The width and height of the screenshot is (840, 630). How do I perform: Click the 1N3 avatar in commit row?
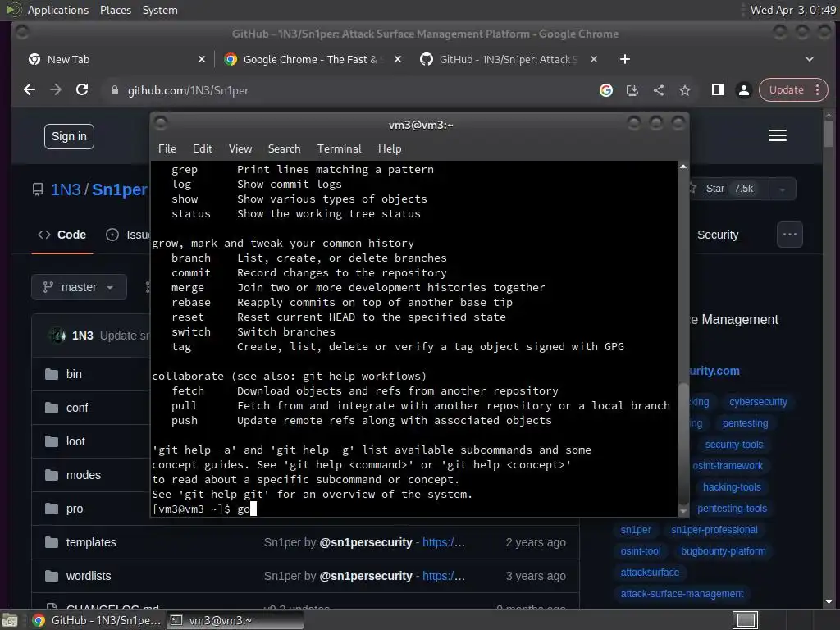click(x=57, y=336)
